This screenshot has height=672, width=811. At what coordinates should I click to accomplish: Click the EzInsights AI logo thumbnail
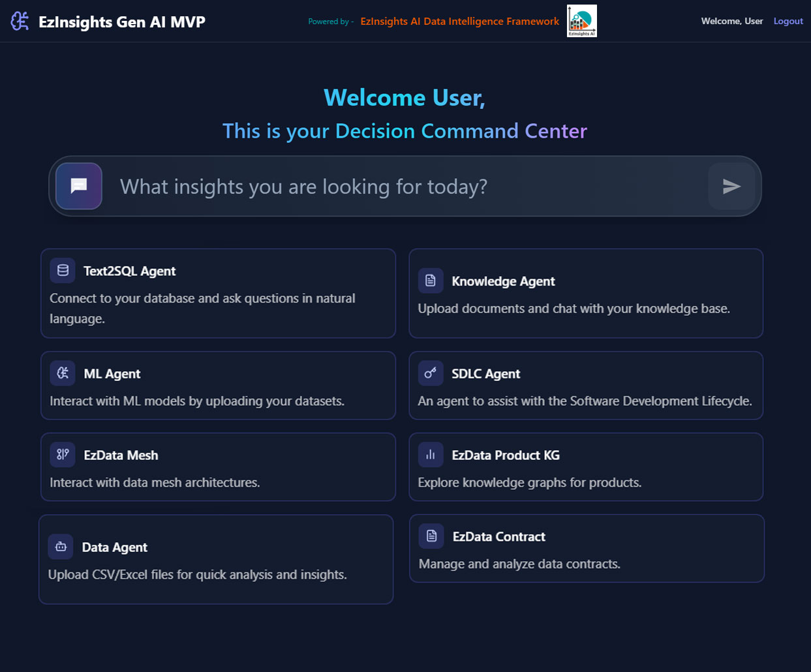tap(581, 21)
